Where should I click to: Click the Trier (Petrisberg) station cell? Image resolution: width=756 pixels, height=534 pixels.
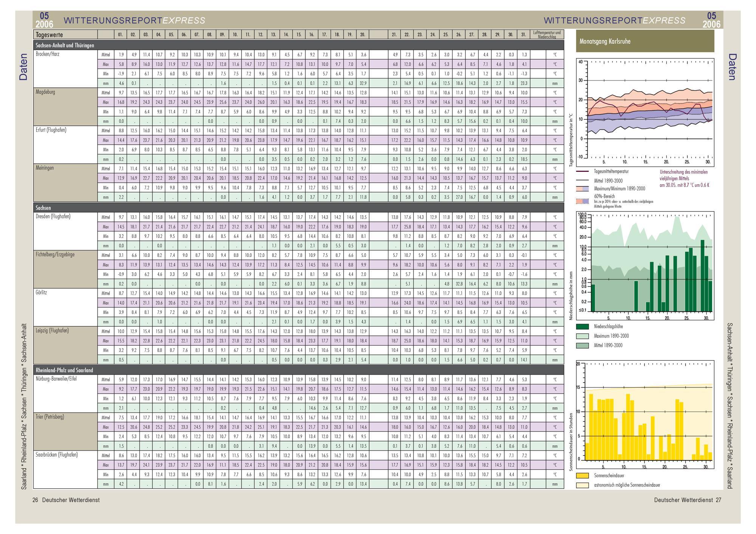point(65,431)
